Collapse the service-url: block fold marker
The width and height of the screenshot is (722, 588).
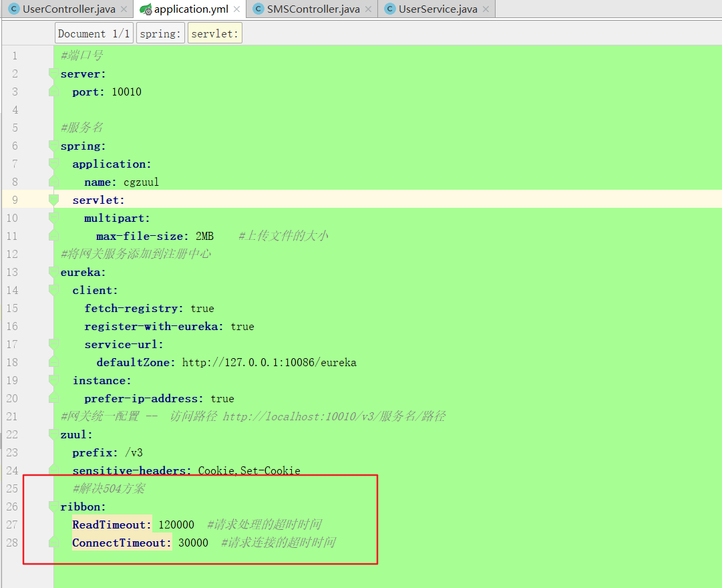point(53,344)
